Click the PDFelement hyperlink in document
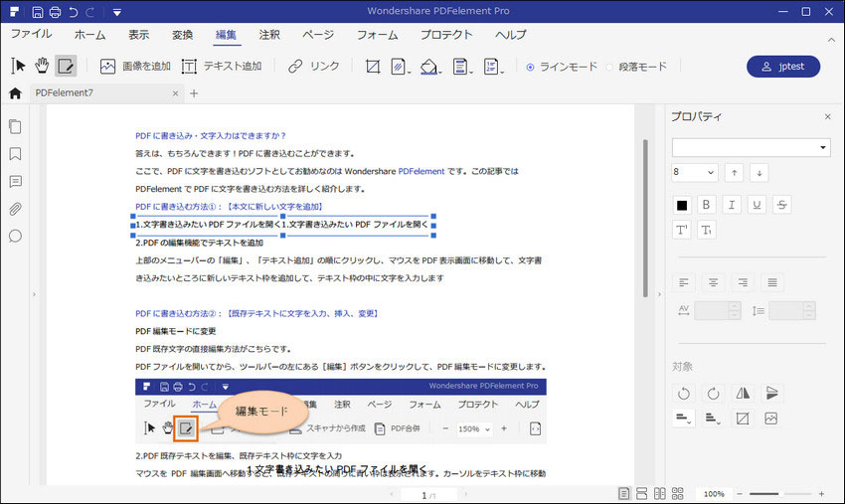The width and height of the screenshot is (845, 504). (422, 171)
